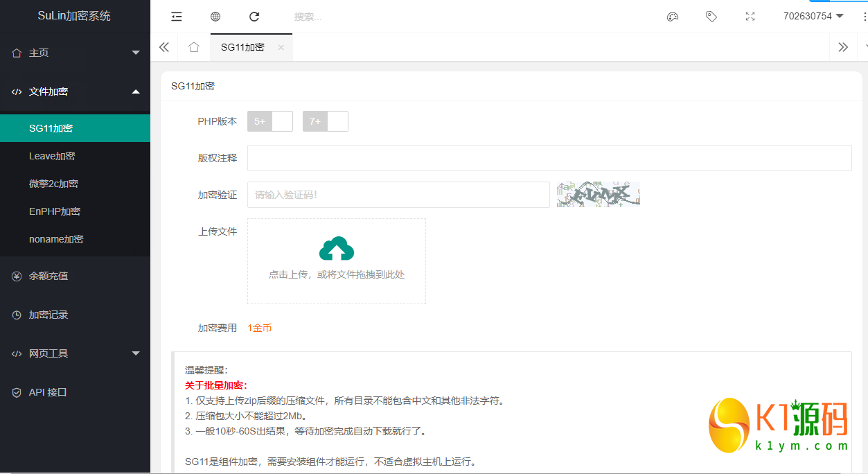Click the home icon in the tab bar
This screenshot has height=474, width=868.
[193, 47]
